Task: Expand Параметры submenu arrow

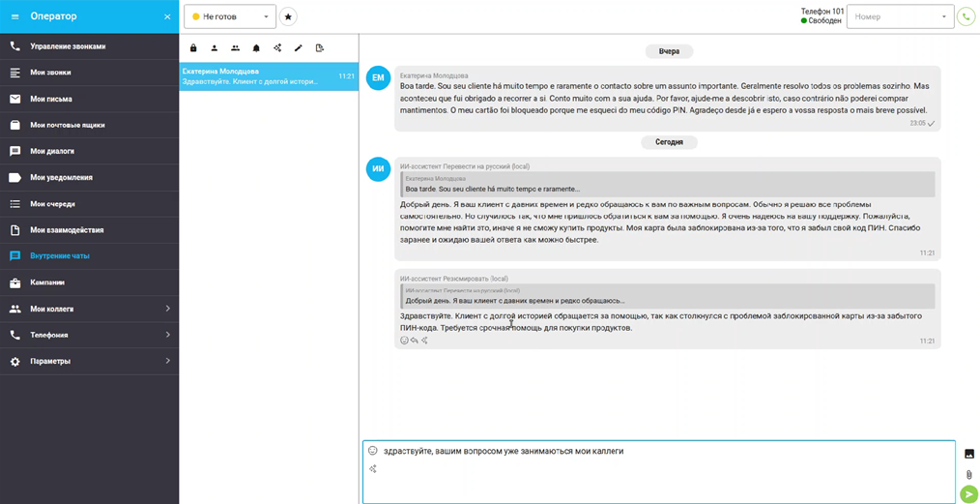Action: click(x=167, y=361)
